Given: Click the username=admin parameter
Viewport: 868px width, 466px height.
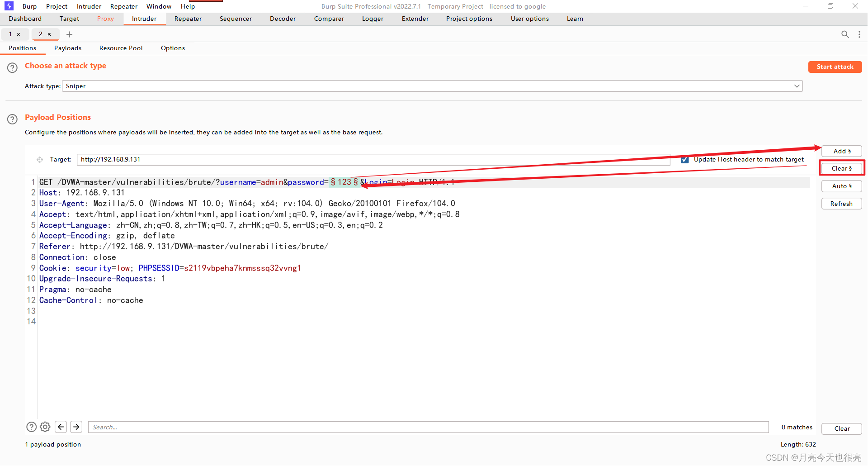Looking at the screenshot, I should coord(252,182).
